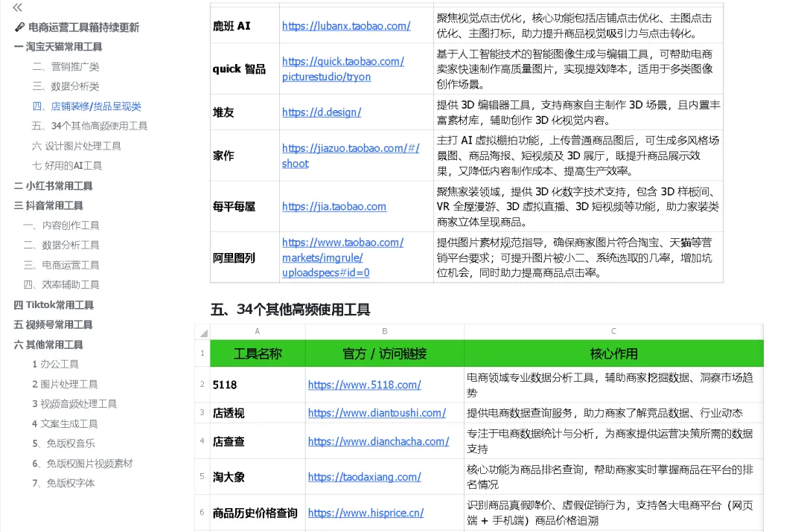
Task: Go to outline item 三、数据分析类
Action: [x=66, y=86]
